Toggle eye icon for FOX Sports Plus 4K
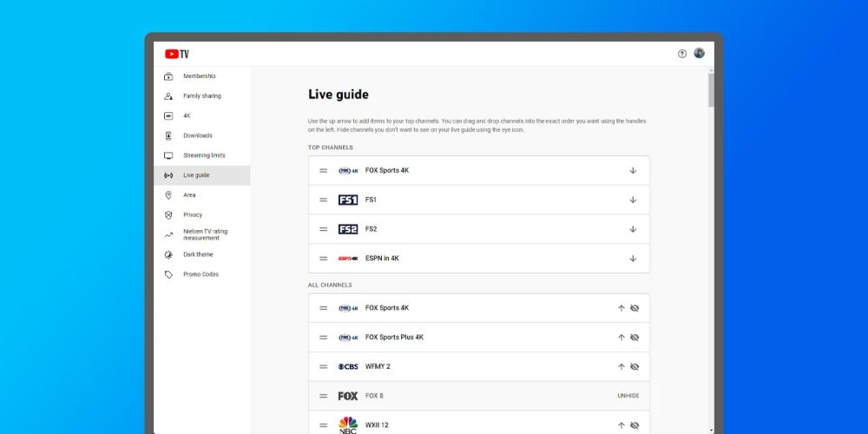 point(635,338)
